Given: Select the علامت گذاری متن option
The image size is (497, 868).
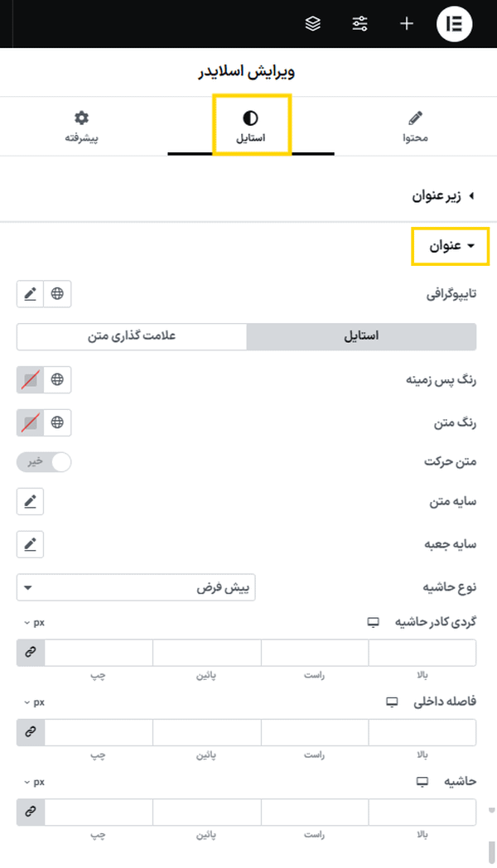Looking at the screenshot, I should (131, 336).
